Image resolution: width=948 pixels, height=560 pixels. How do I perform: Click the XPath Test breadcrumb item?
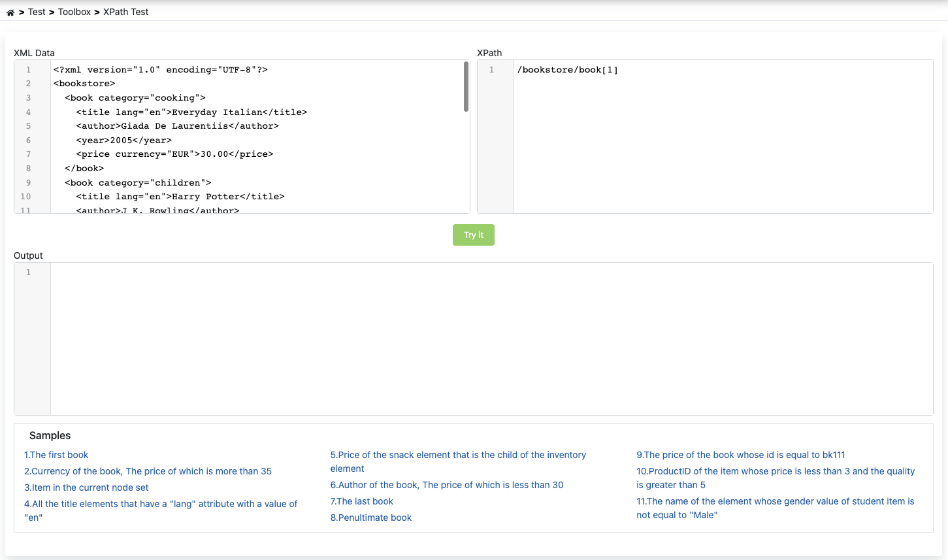(125, 12)
